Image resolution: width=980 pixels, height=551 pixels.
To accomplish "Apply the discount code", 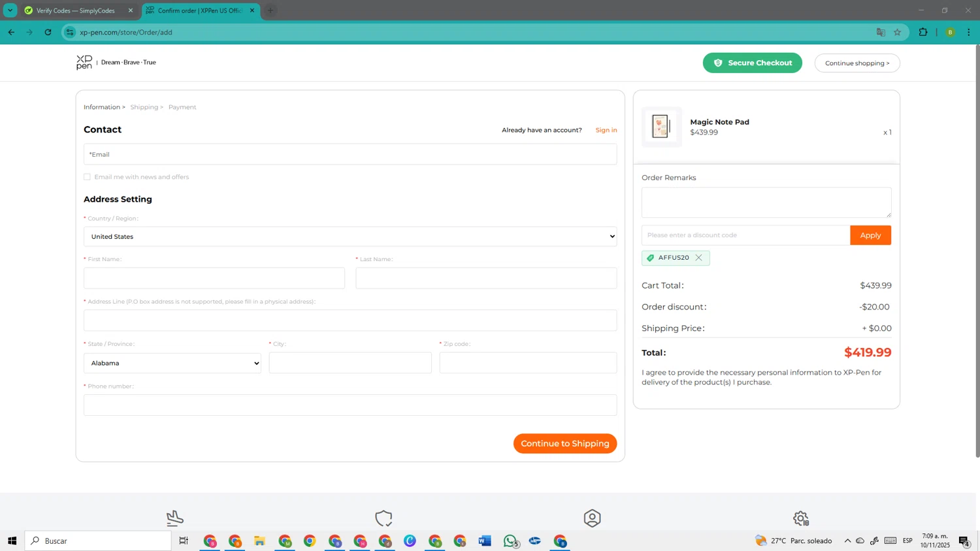I will pyautogui.click(x=870, y=235).
